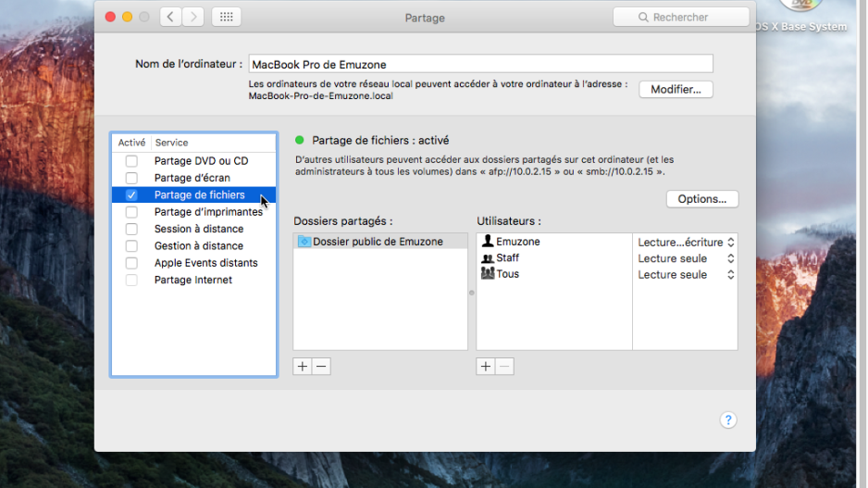This screenshot has width=868, height=488.
Task: Click the Activé column header
Action: pos(131,143)
